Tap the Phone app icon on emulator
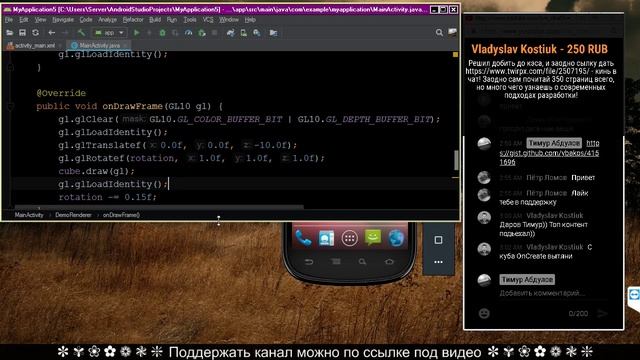 tap(303, 238)
